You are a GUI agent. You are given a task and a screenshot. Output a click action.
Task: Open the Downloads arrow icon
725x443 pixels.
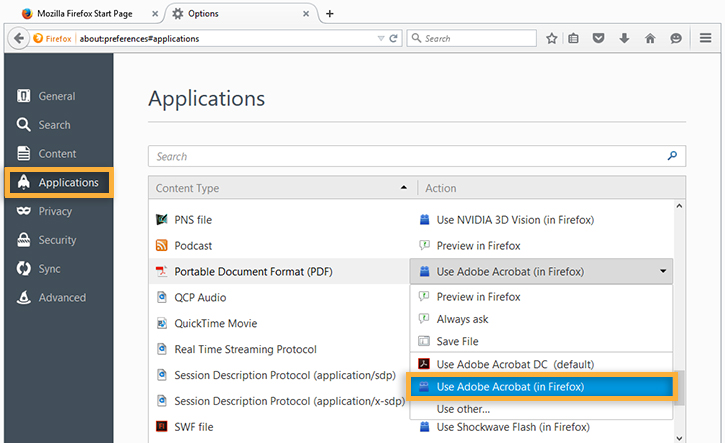[625, 38]
